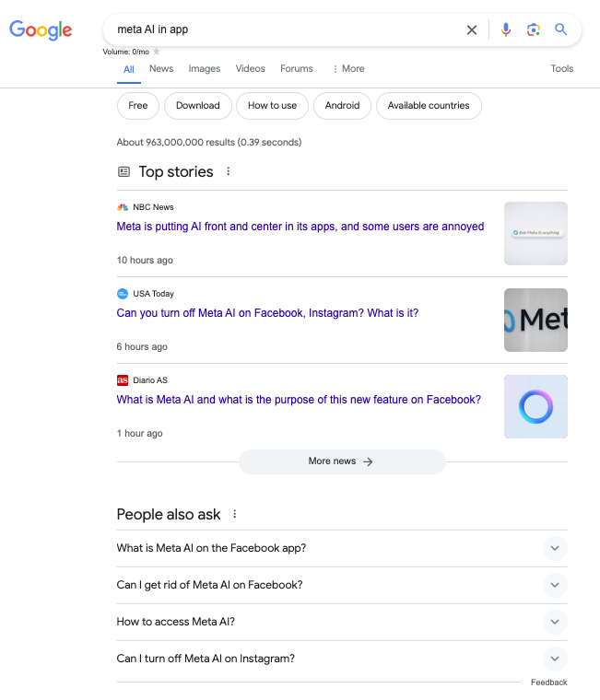Start a voice search with microphone
Viewport: 600px width, 700px height.
click(505, 29)
